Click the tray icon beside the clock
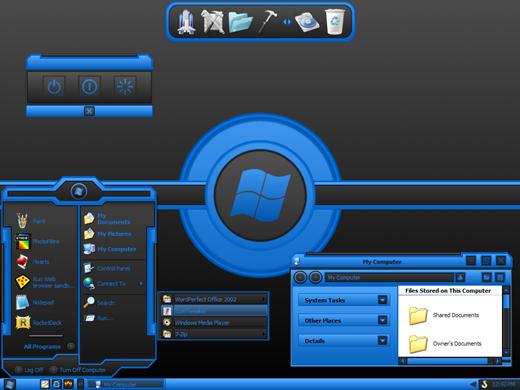 [x=484, y=384]
